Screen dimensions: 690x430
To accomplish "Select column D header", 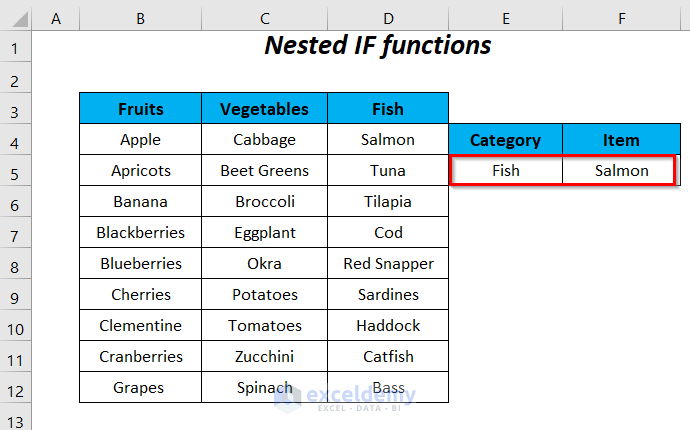I will pos(388,17).
